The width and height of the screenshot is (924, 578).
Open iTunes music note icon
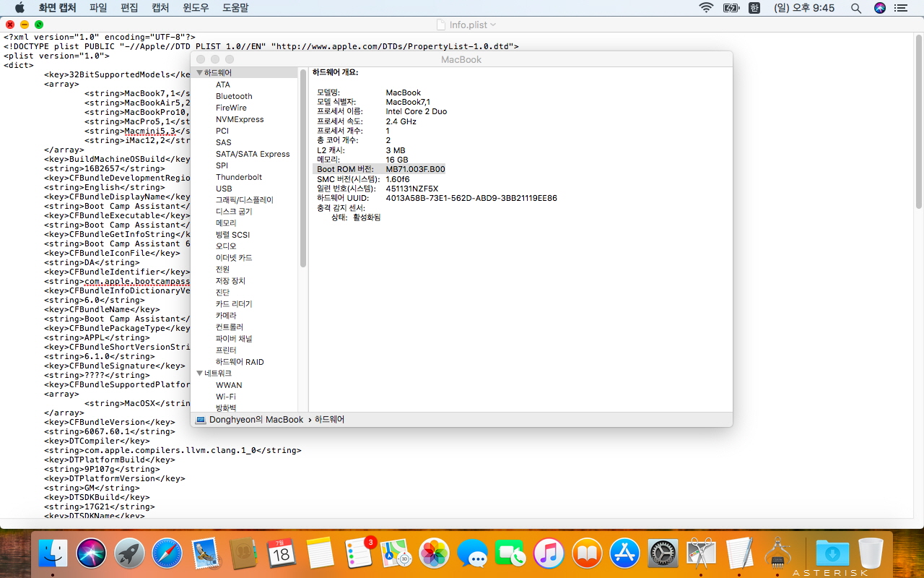[549, 554]
